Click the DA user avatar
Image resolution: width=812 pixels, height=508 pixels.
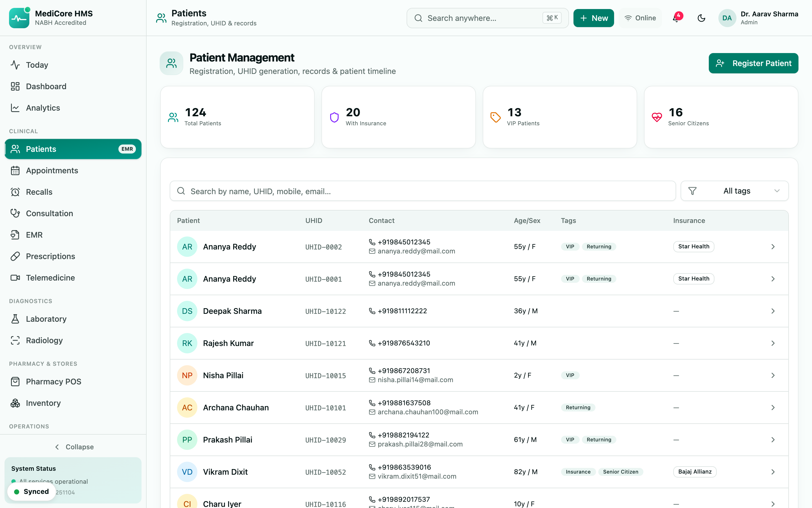(727, 18)
